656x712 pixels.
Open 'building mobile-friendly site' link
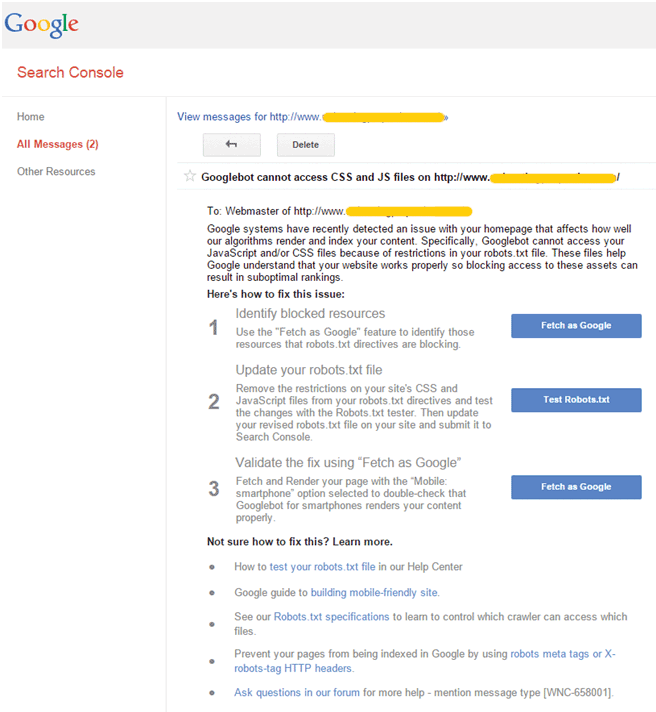click(374, 593)
